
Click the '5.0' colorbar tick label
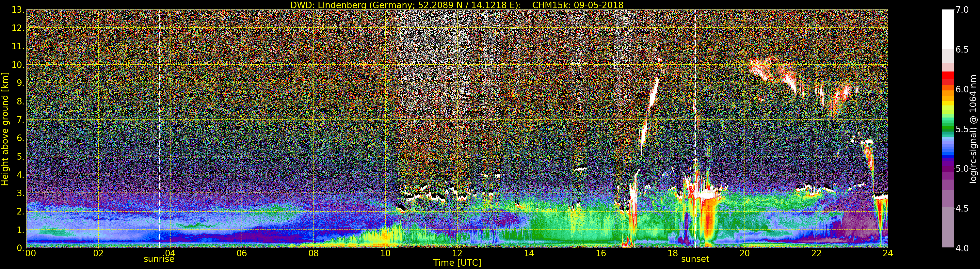coord(962,168)
